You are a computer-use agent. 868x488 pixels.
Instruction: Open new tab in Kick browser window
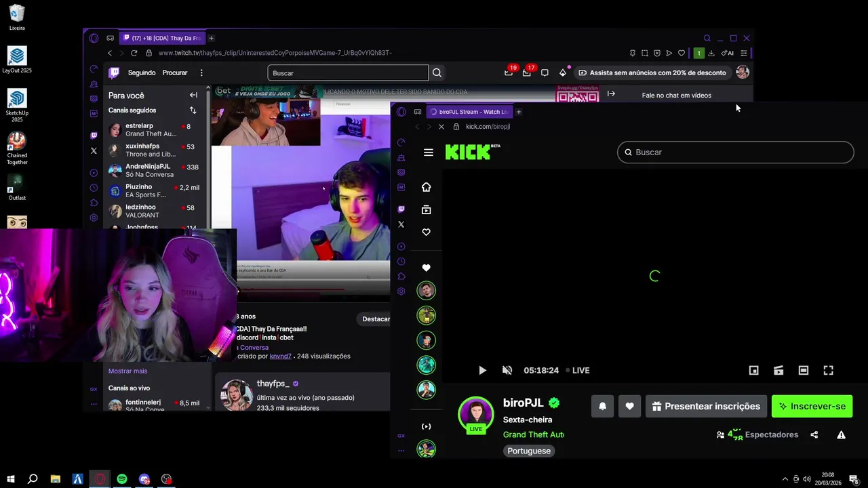(x=519, y=112)
